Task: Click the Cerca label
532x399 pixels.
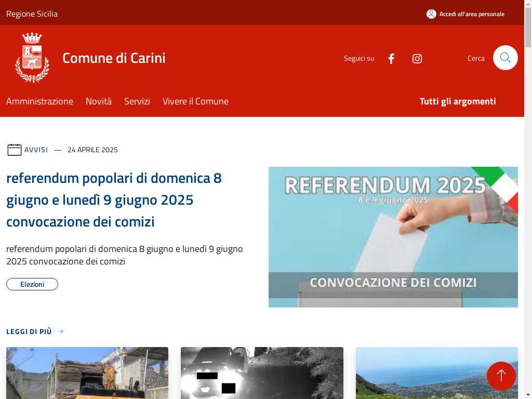Action: [x=476, y=58]
